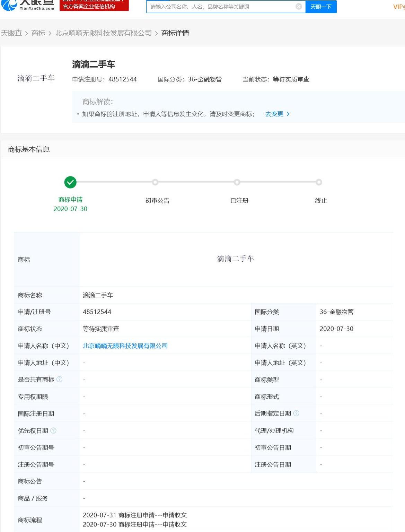Click the 2020-07-30 商标注册申请---申请收文 entry

coord(135,524)
